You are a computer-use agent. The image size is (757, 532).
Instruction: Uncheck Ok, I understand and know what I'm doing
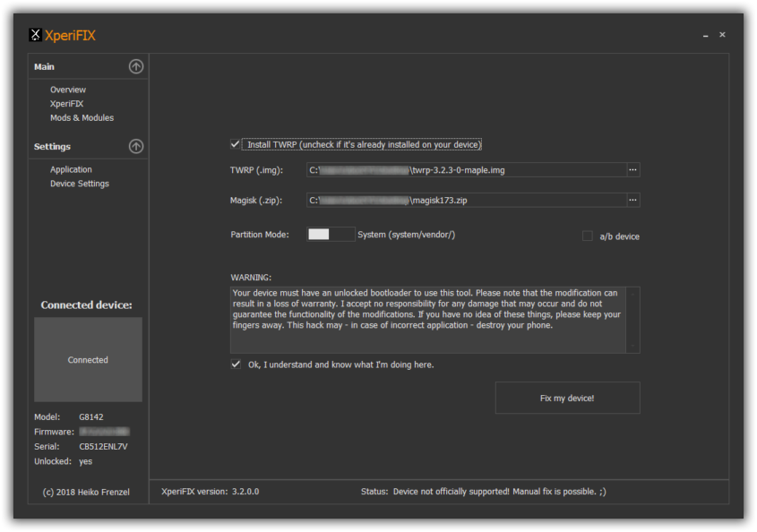(x=236, y=364)
